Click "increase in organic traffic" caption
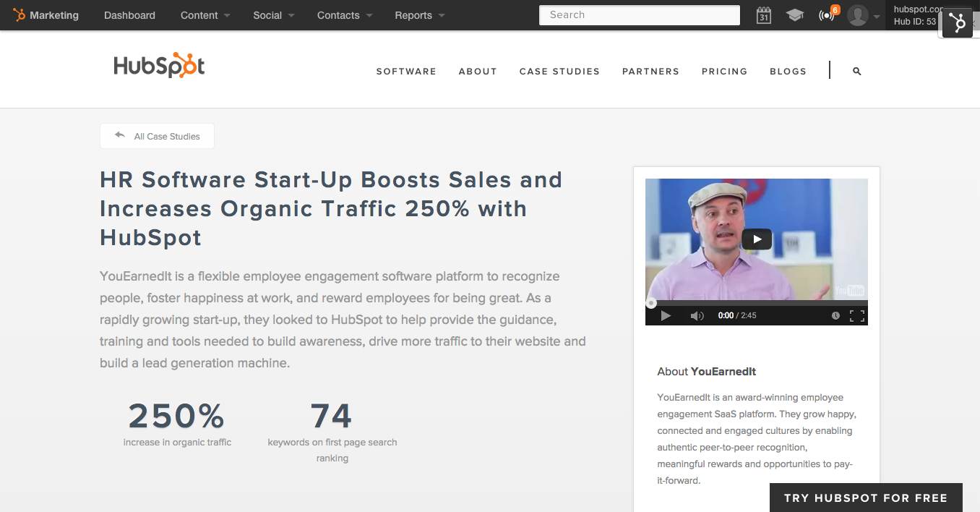 [177, 442]
